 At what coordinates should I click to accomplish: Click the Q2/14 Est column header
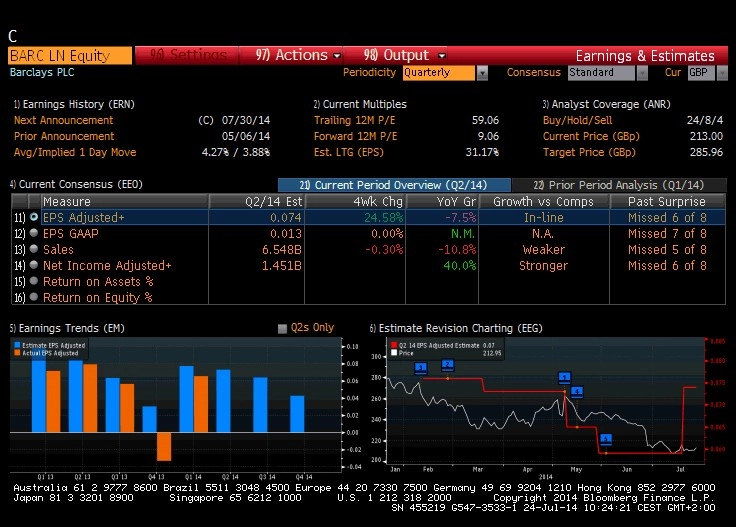pyautogui.click(x=257, y=201)
